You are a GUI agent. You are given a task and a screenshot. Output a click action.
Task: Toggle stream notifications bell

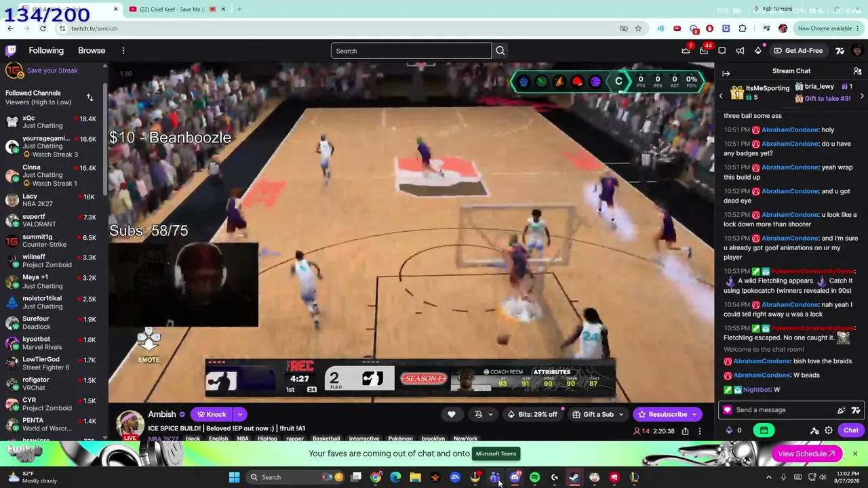478,414
